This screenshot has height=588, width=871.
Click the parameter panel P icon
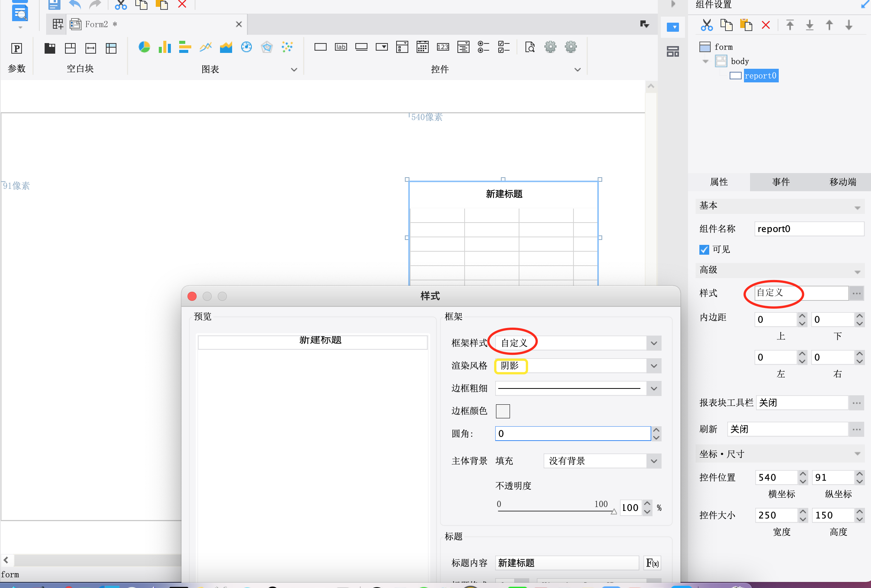point(17,48)
